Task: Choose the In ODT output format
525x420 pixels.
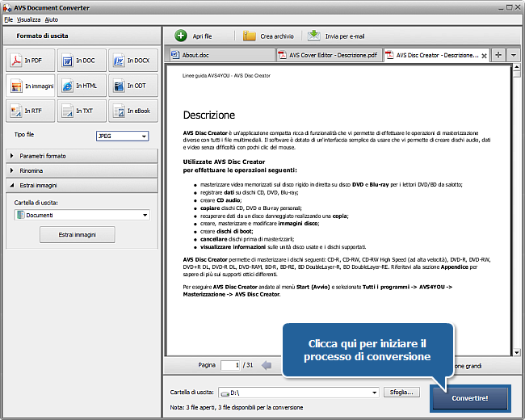Action: (x=133, y=86)
